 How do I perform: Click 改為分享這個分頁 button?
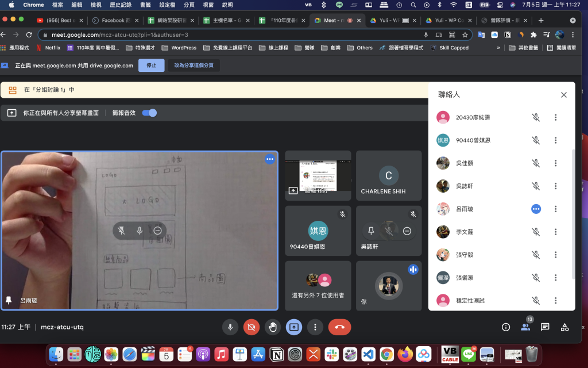(x=194, y=66)
